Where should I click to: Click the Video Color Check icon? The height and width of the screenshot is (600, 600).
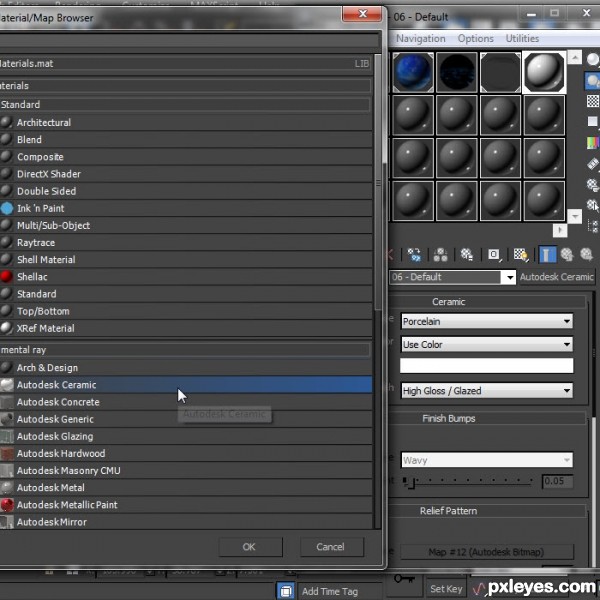coord(593,143)
